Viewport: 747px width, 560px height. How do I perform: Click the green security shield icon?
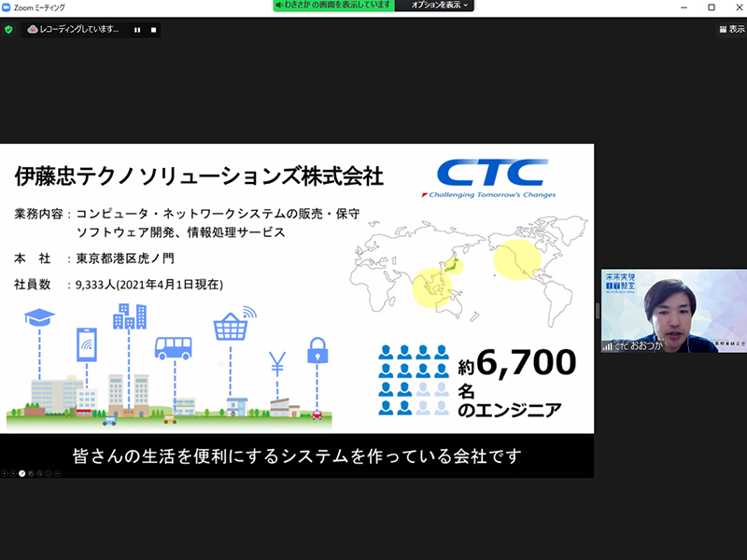8,30
